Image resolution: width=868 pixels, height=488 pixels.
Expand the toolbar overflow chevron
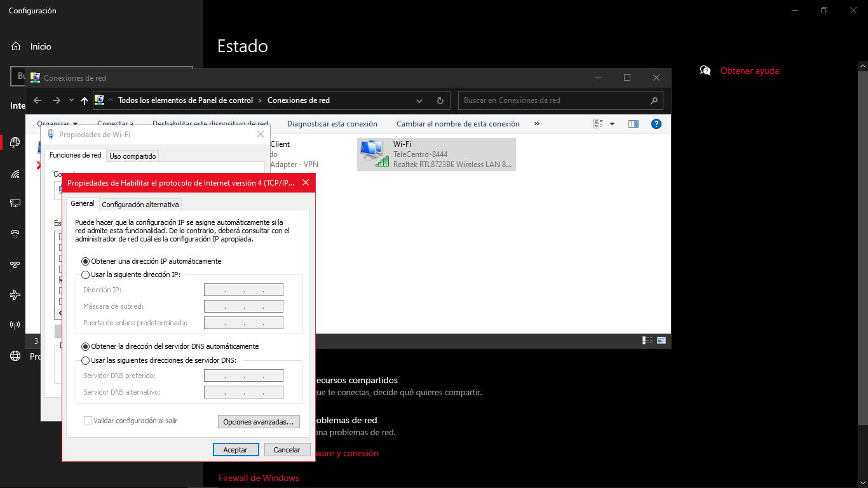click(x=537, y=124)
